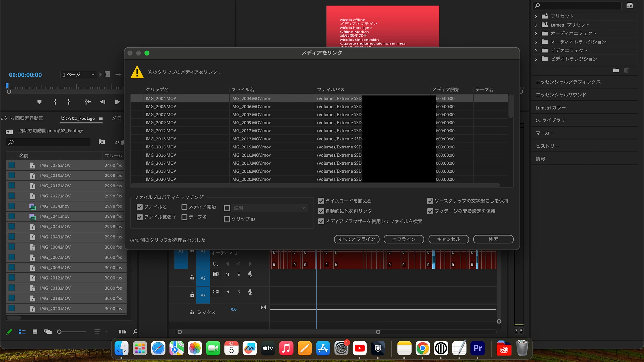Image resolution: width=644 pixels, height=362 pixels.
Task: Open the ヒストリー panel tab
Action: (547, 146)
